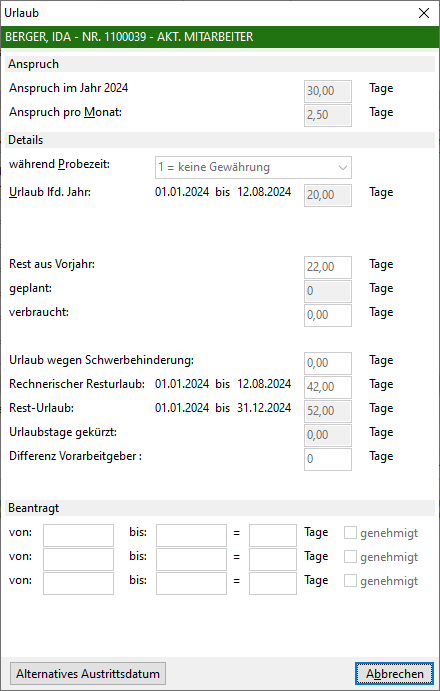Click the first requested Tage count field
Image resolution: width=440 pixels, height=691 pixels.
(x=273, y=535)
